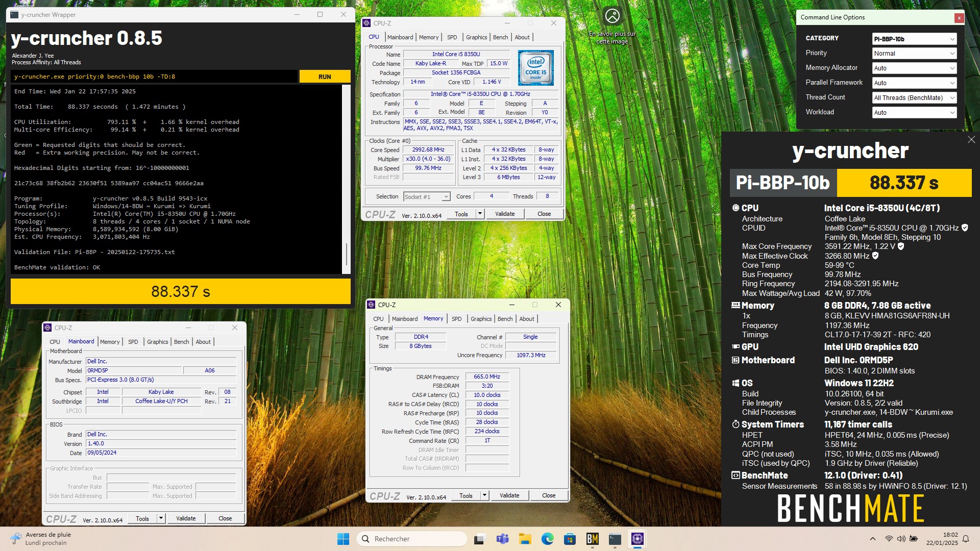
Task: Click the y-cruncher command line field
Action: tap(154, 77)
